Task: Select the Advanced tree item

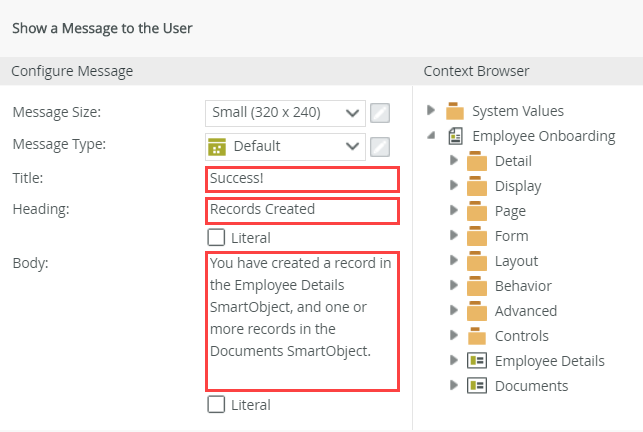Action: pyautogui.click(x=525, y=311)
